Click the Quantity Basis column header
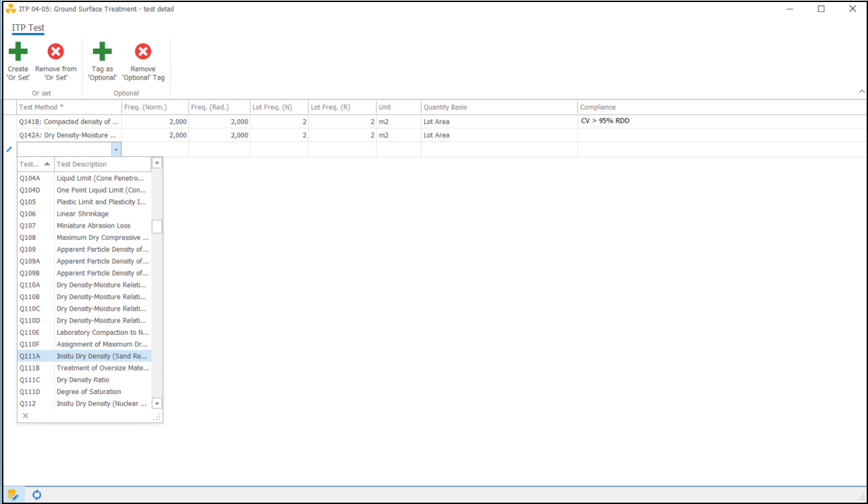The width and height of the screenshot is (868, 504). tap(499, 107)
